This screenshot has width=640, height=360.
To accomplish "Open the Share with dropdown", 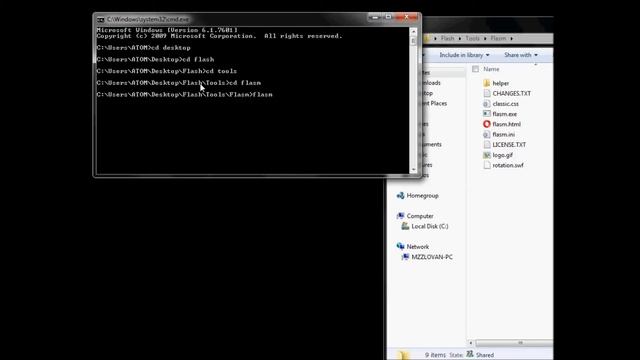I will click(x=521, y=55).
